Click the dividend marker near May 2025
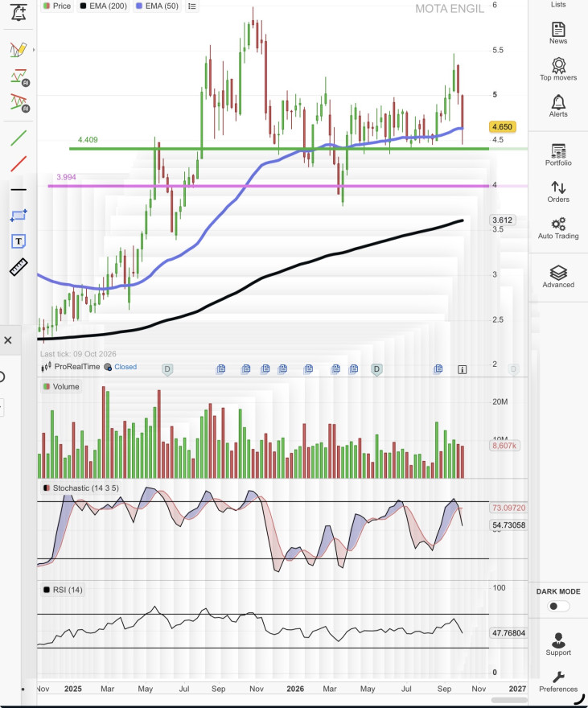Image resolution: width=588 pixels, height=708 pixels. (x=167, y=370)
